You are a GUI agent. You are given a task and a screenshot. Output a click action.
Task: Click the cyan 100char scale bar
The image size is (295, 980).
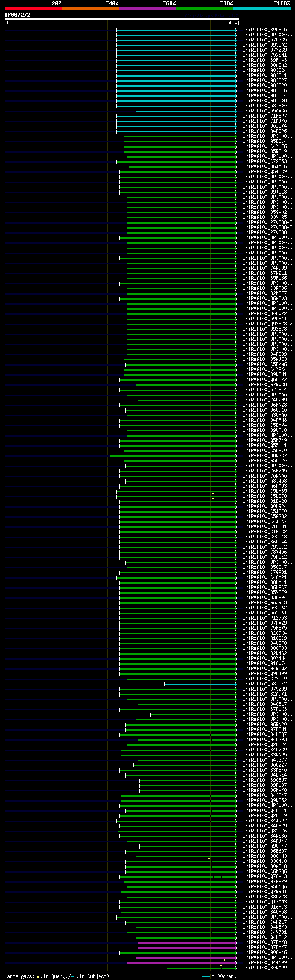tap(206, 977)
